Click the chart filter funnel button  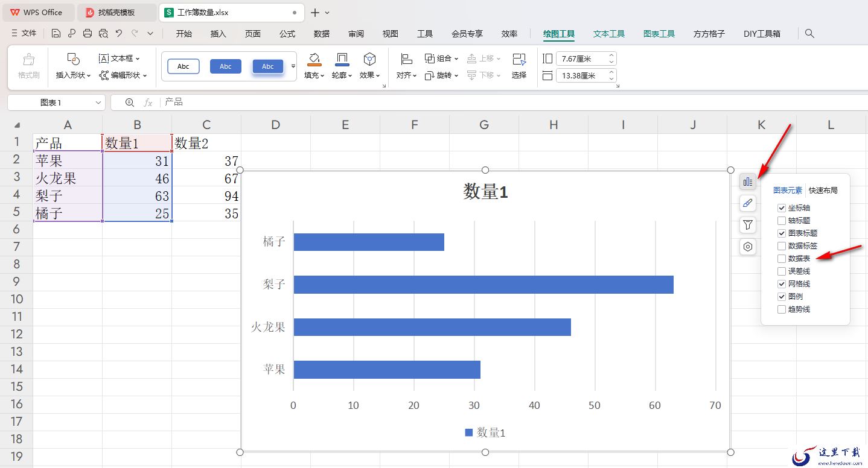pyautogui.click(x=748, y=225)
